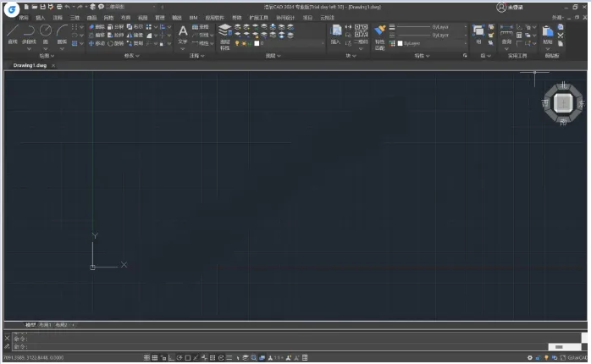Screen dimensions: 591x364
Task: Click the ViewCube top face
Action: [x=563, y=102]
